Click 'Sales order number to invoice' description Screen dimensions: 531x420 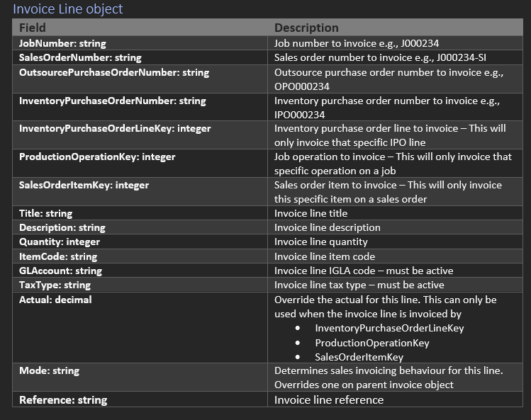(343, 57)
